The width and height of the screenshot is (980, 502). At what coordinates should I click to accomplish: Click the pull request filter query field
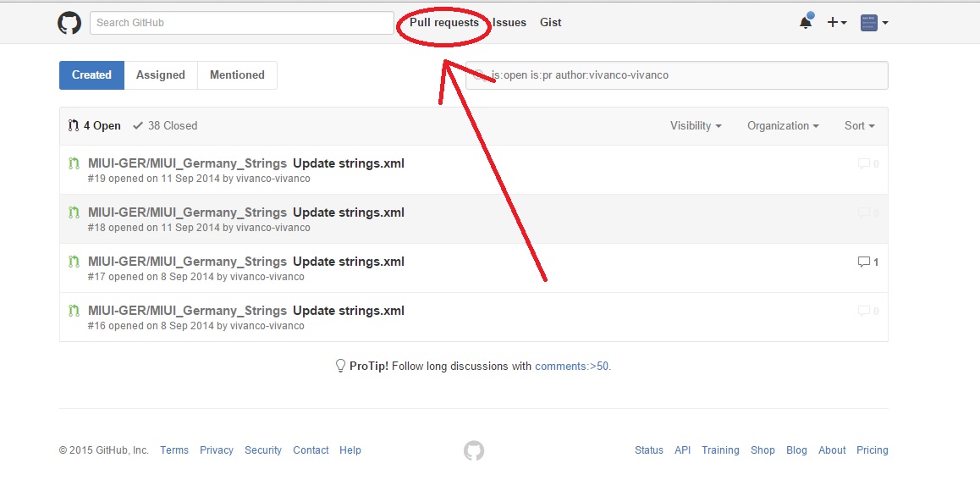click(x=677, y=75)
